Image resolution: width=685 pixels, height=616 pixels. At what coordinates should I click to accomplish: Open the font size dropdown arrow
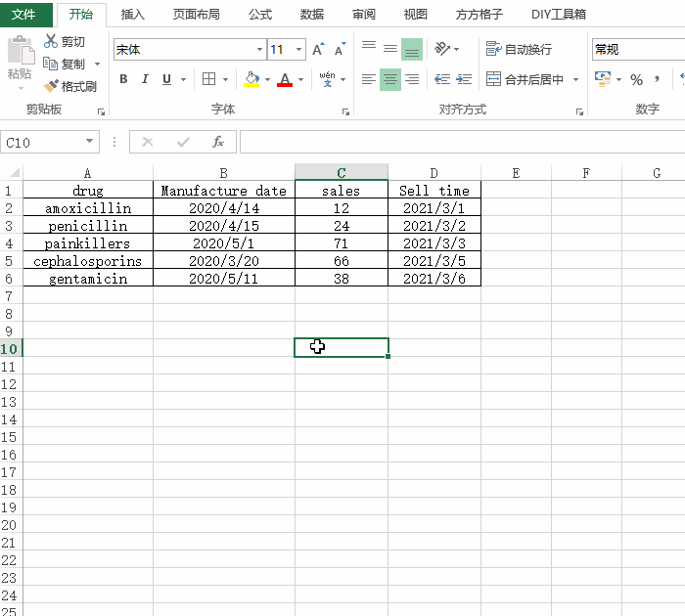[x=298, y=49]
